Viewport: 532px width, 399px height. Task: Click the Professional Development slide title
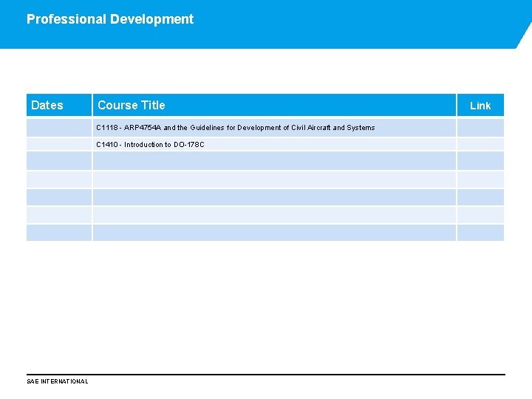pos(110,19)
